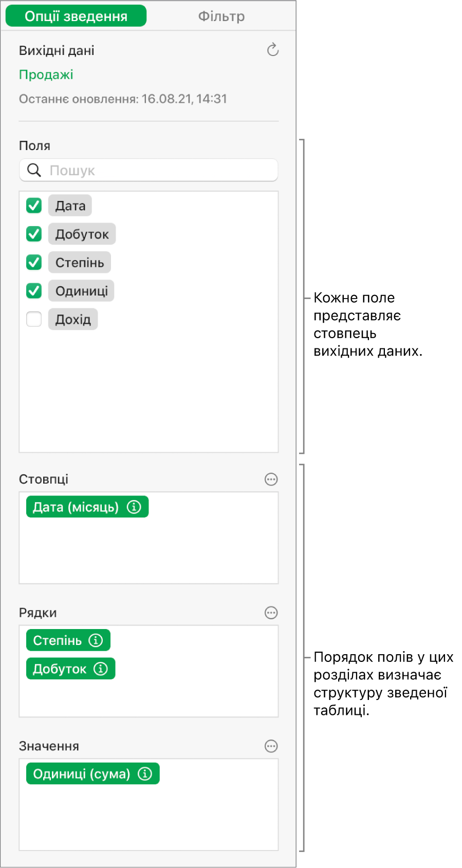Image resolution: width=462 pixels, height=868 pixels.
Task: Uncheck the Дата field checkbox
Action: pos(34,206)
